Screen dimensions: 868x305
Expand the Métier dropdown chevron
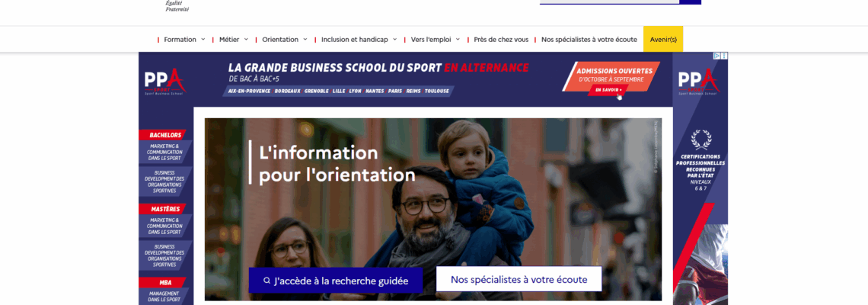pyautogui.click(x=244, y=40)
